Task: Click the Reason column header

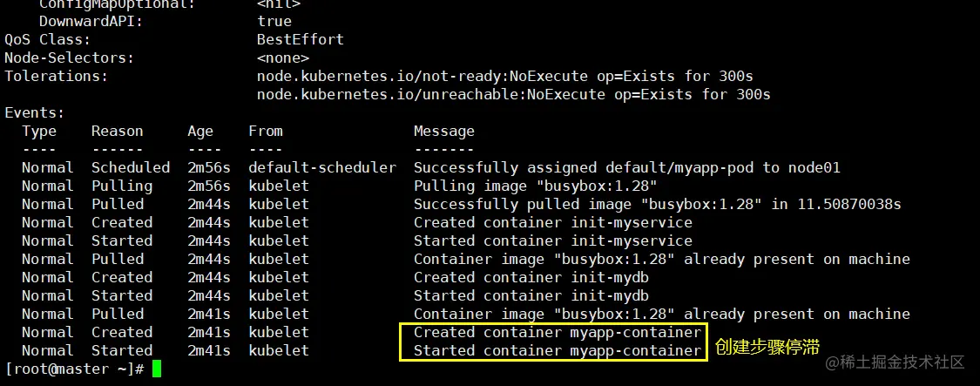Action: coord(117,131)
